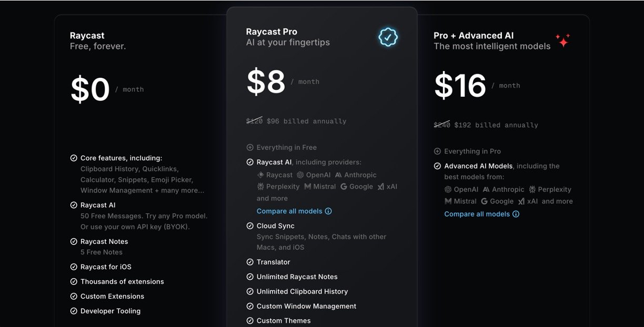Click the Translator feature in Raycast Pro

[273, 262]
